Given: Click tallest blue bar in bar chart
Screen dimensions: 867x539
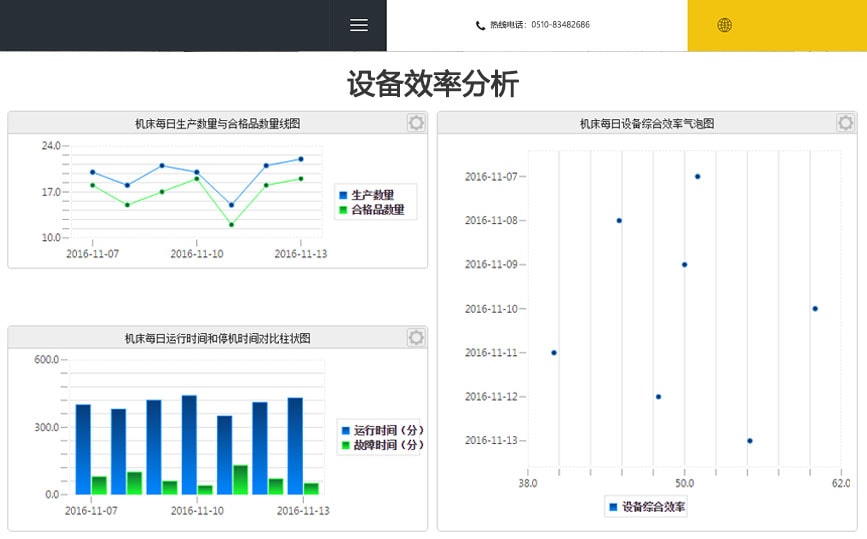Looking at the screenshot, I should [x=189, y=444].
